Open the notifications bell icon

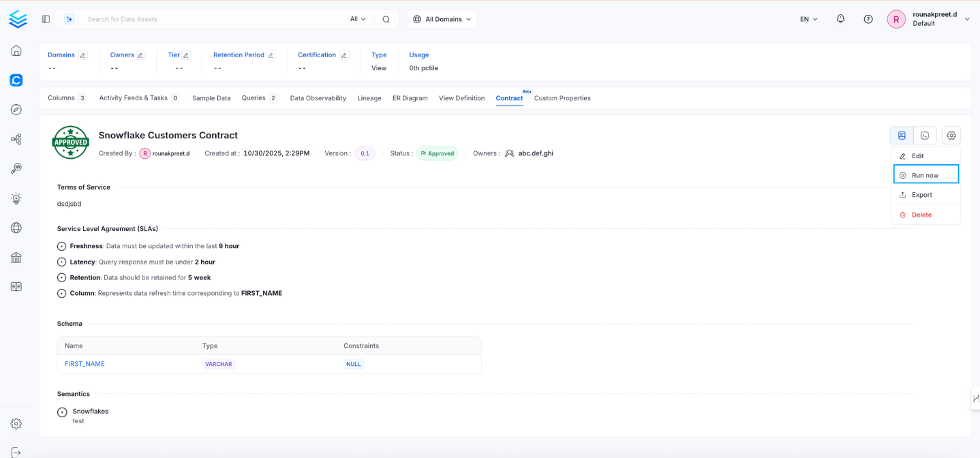point(840,18)
